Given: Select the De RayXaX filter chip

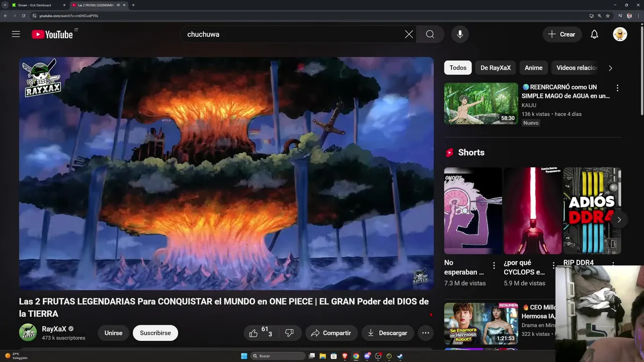Looking at the screenshot, I should (496, 68).
